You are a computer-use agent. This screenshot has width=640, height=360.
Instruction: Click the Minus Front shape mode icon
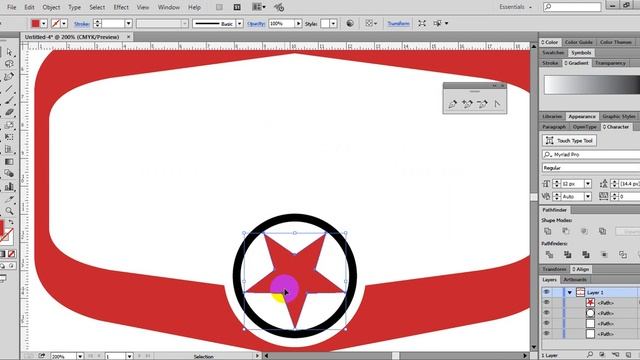[566, 231]
